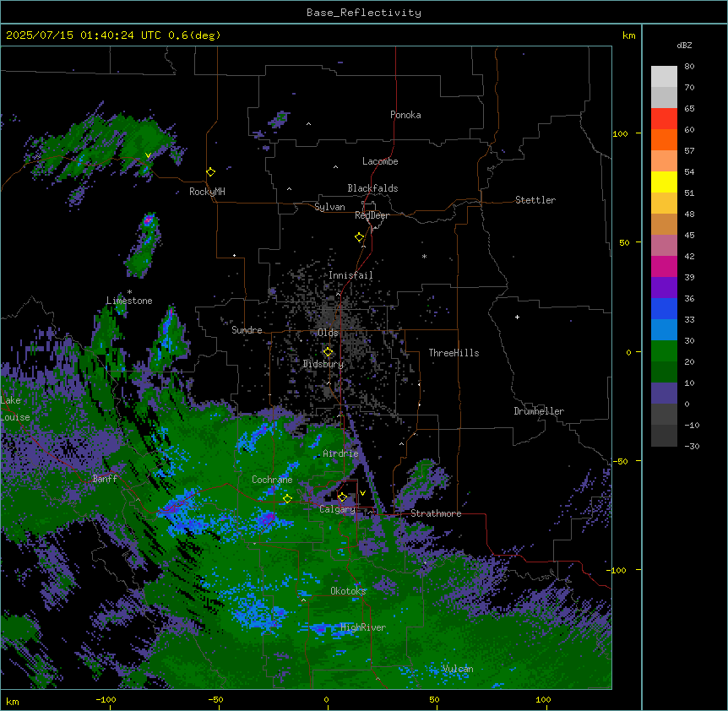
Task: Click the Okotoks label
Action: point(348,591)
